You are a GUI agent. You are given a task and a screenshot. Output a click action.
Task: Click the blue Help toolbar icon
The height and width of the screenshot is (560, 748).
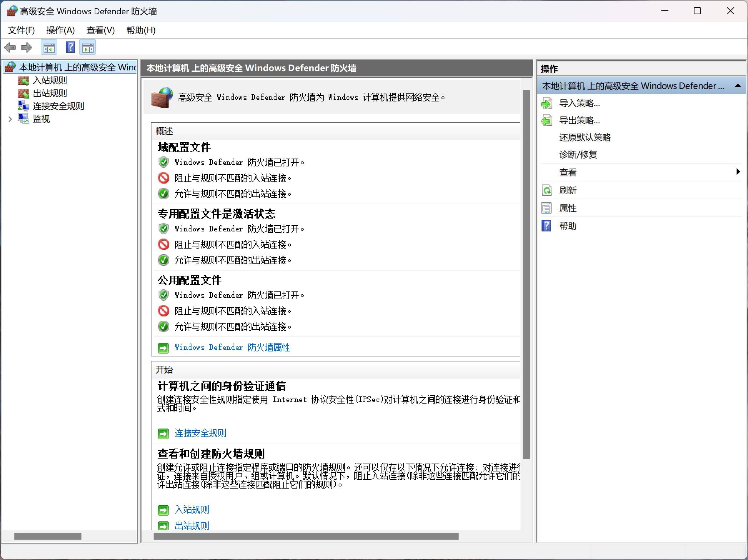point(70,47)
